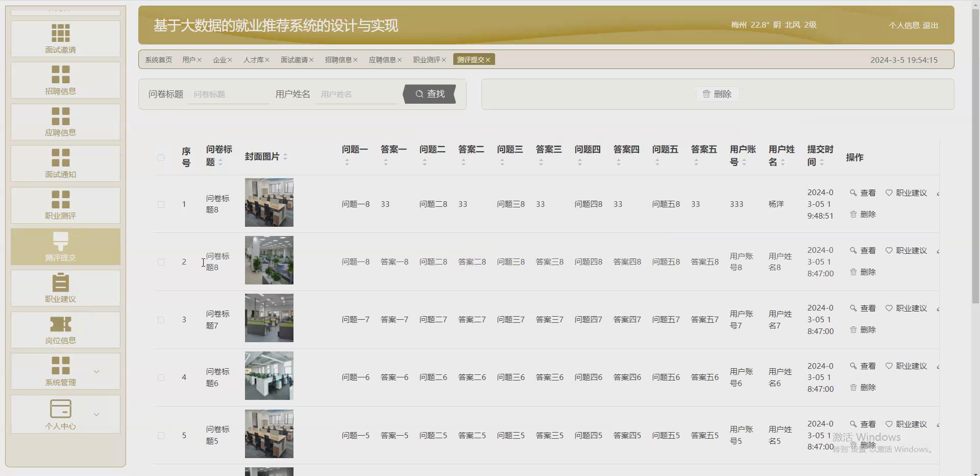This screenshot has width=980, height=476.
Task: Open 岗位信息 ticket icon in sidebar
Action: [60, 324]
